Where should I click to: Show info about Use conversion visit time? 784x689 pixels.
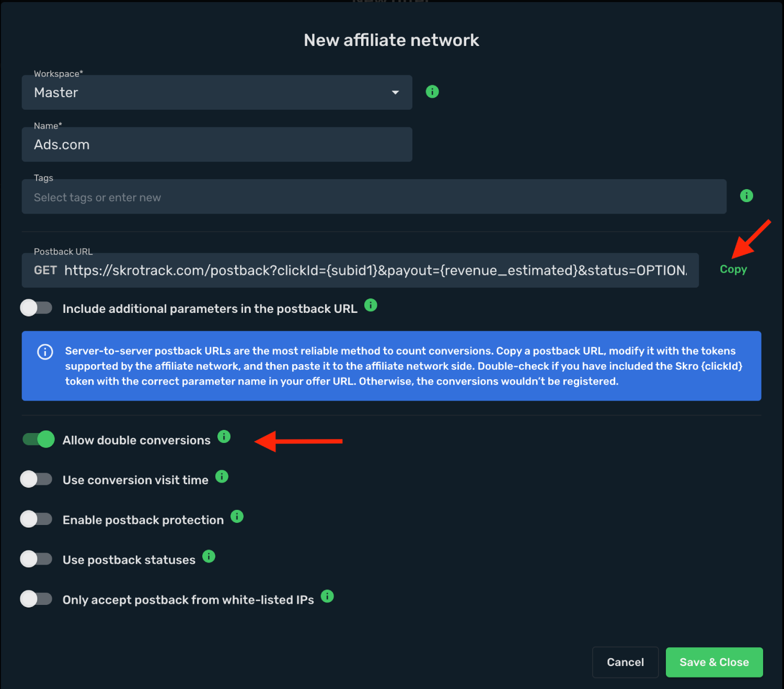[222, 476]
